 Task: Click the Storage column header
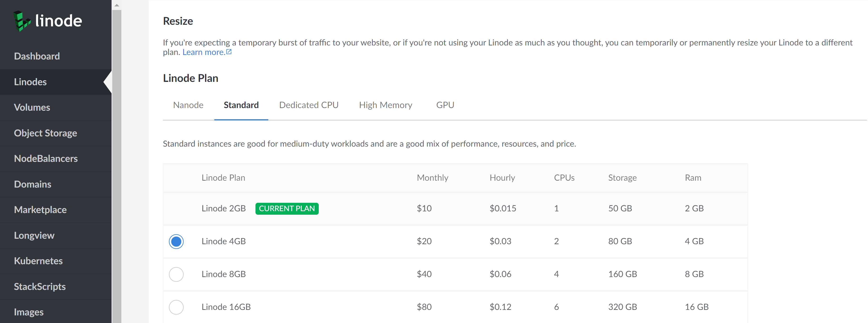(x=622, y=178)
